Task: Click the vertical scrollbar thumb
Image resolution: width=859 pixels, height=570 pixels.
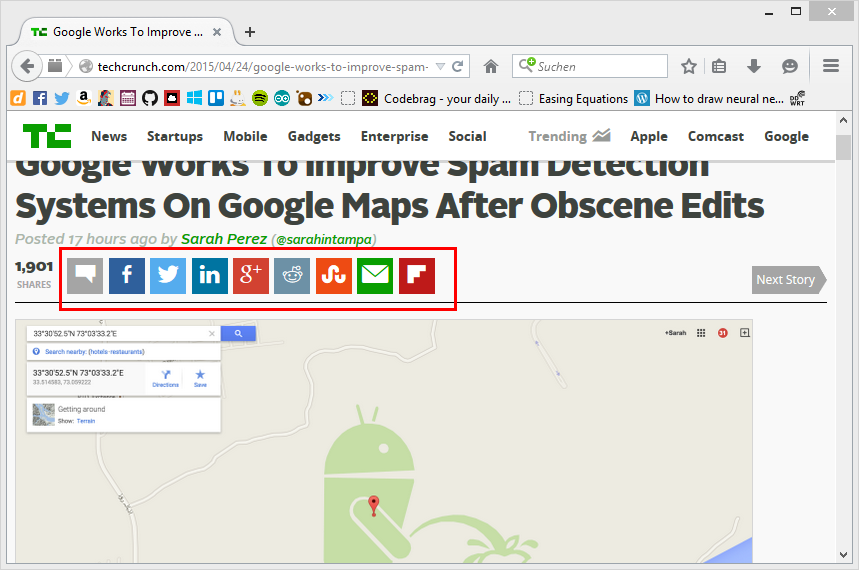Action: pyautogui.click(x=843, y=147)
